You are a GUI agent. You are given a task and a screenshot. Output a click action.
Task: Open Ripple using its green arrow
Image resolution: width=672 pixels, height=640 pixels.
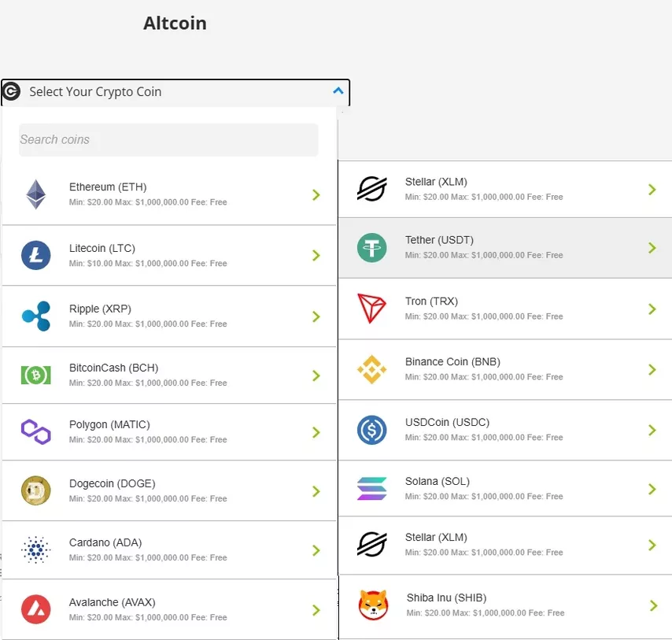[316, 316]
